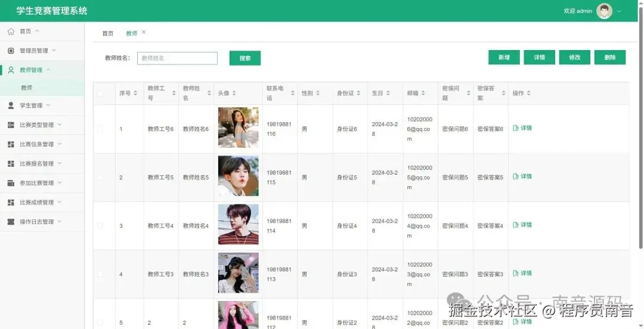644x329 pixels.
Task: Click the 新增 button
Action: pyautogui.click(x=504, y=57)
